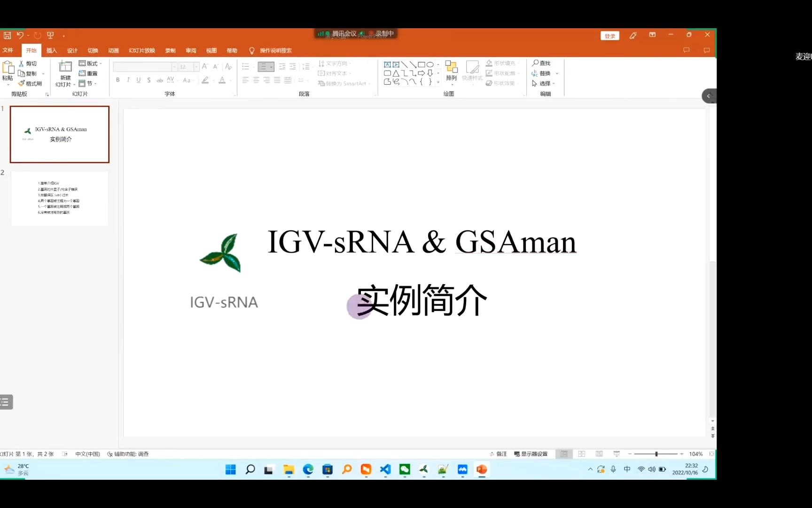
Task: Open the text highlight color picker
Action: (205, 80)
